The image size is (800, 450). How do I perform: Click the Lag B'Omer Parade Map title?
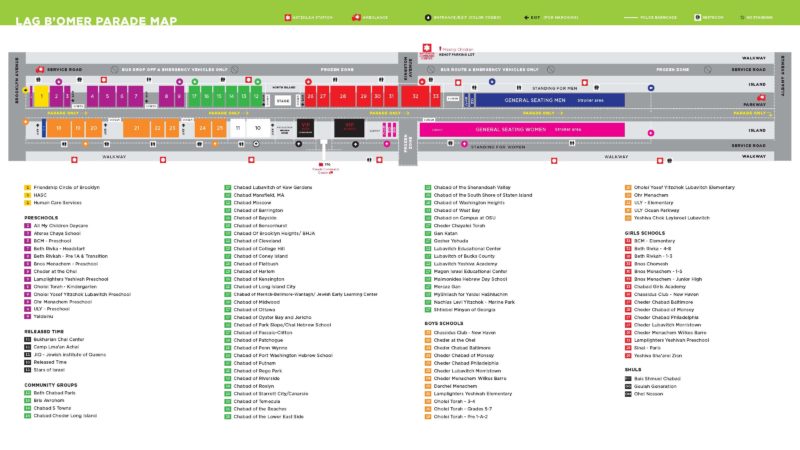click(x=96, y=21)
